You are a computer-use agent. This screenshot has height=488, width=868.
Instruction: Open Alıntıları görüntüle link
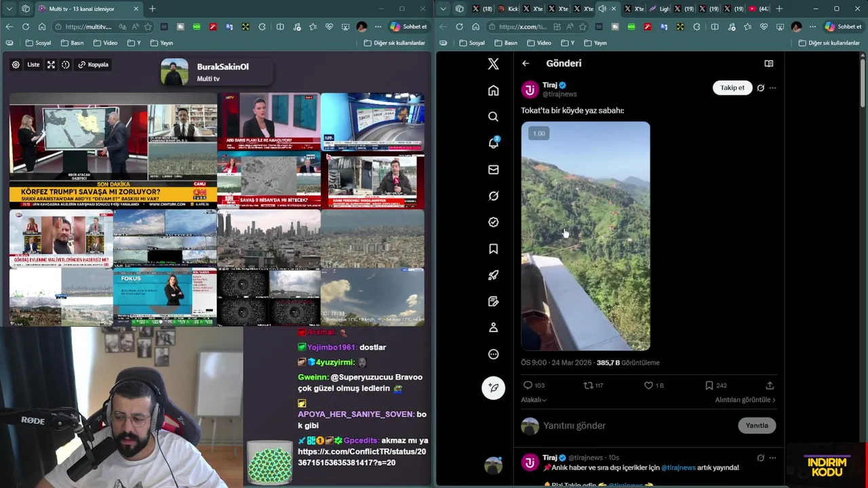click(745, 400)
